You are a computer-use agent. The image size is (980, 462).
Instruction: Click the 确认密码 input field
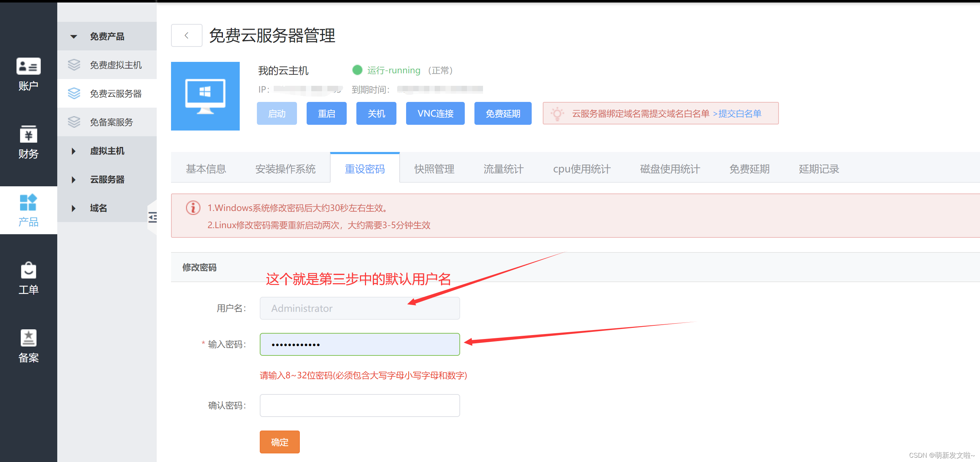(360, 406)
